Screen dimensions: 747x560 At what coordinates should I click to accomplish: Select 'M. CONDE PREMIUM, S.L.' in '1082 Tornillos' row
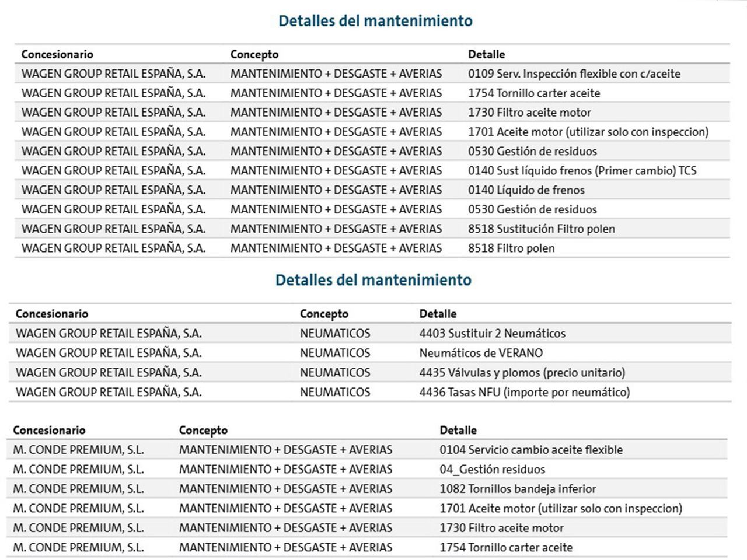[x=78, y=489]
